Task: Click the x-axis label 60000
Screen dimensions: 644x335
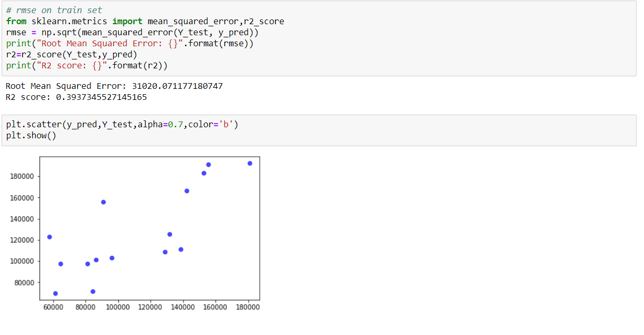Action: click(53, 307)
